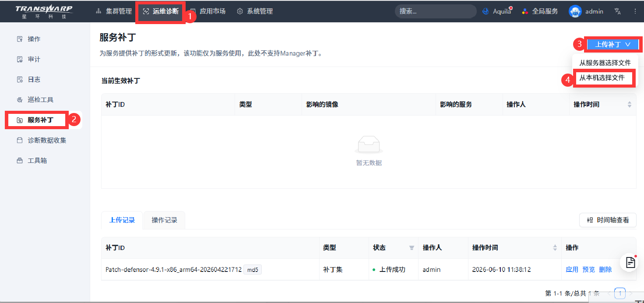Click 应用 link for Patch-defensor
This screenshot has width=644, height=303.
point(572,270)
